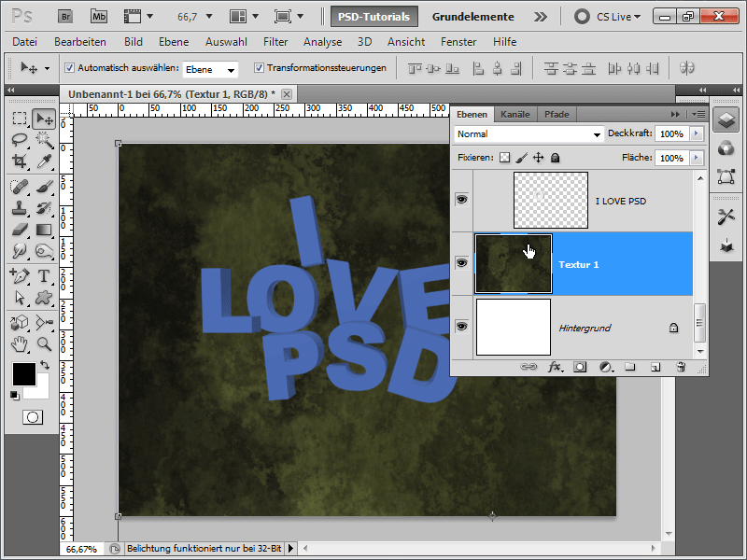The width and height of the screenshot is (747, 560).
Task: Activate the PSD-Tutorials workspace button
Action: pyautogui.click(x=374, y=17)
